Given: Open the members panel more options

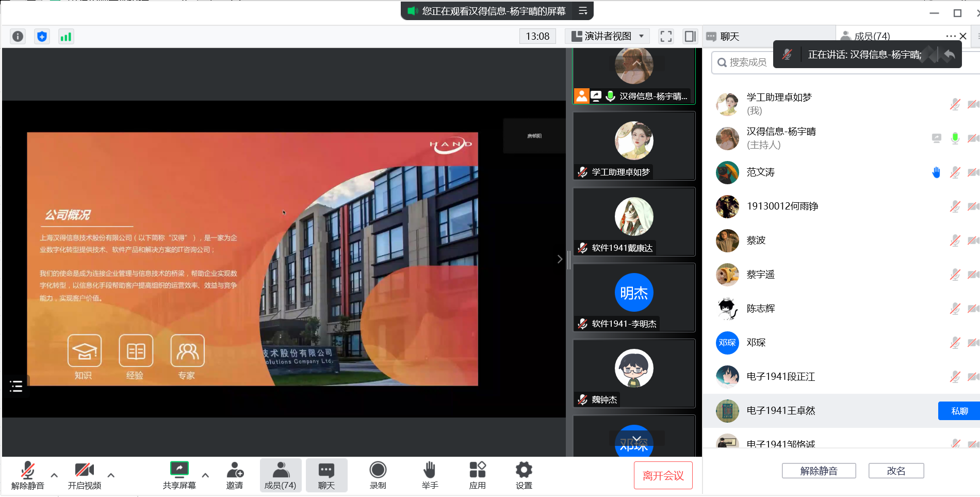Looking at the screenshot, I should (951, 36).
